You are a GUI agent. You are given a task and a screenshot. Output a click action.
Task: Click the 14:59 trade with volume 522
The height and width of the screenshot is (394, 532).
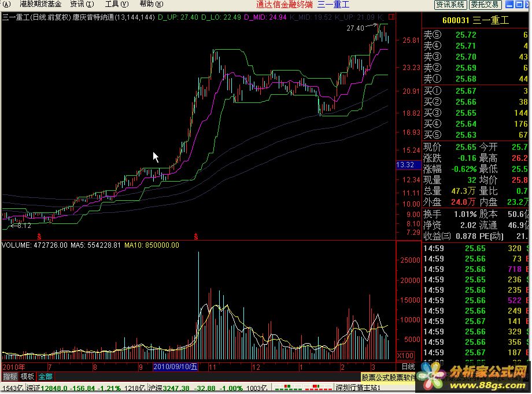coord(476,300)
